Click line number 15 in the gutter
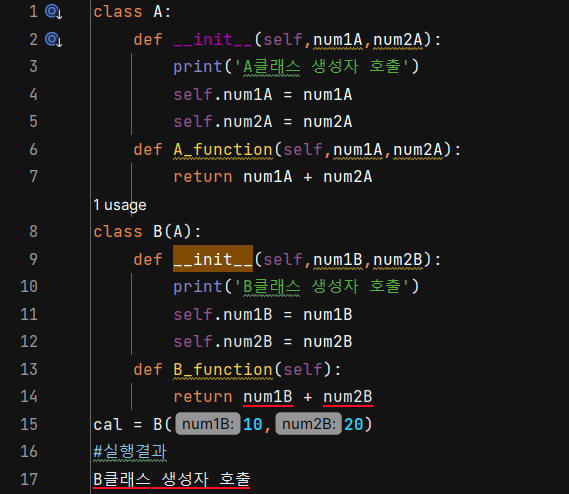Viewport: 569px width, 494px height. pyautogui.click(x=29, y=424)
